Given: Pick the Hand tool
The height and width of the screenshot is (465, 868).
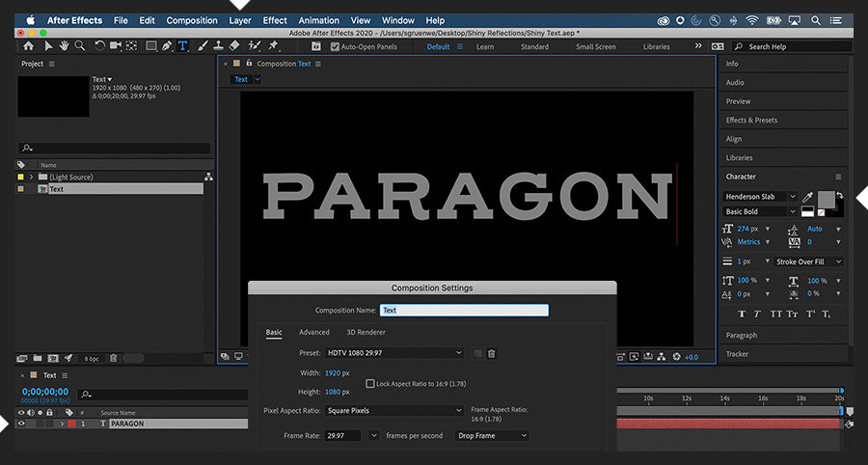Looking at the screenshot, I should coord(64,45).
